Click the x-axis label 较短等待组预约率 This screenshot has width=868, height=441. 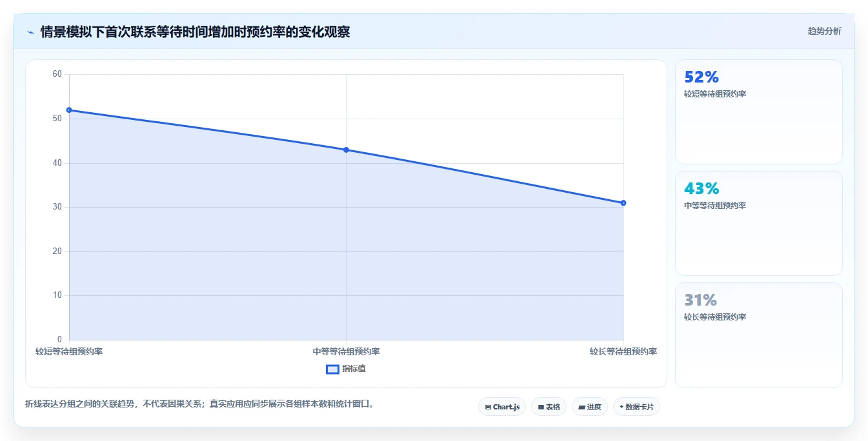coord(69,351)
